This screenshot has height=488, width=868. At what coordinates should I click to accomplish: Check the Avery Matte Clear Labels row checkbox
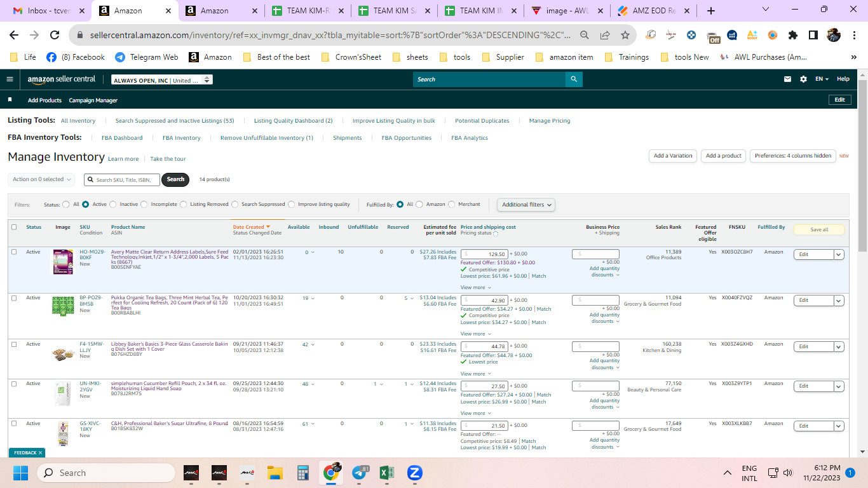click(x=14, y=252)
